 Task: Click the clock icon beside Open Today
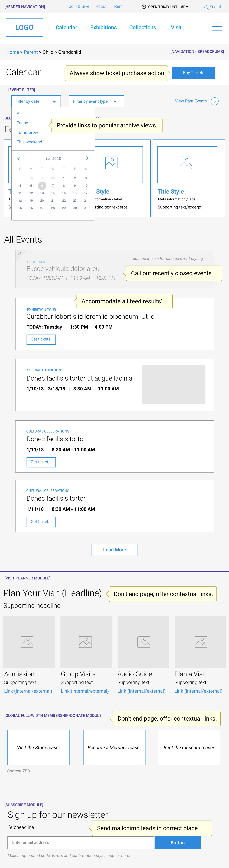tap(144, 7)
